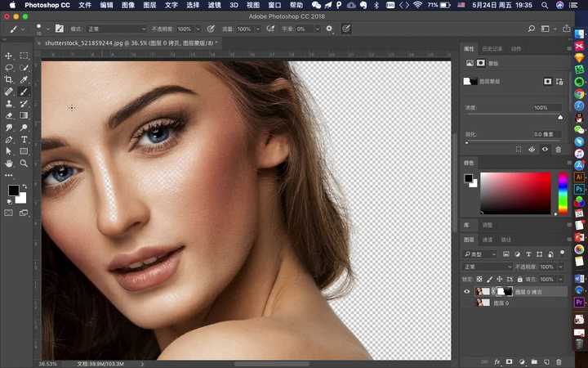Open the 窗口 menu
The width and height of the screenshot is (588, 368).
tap(275, 5)
